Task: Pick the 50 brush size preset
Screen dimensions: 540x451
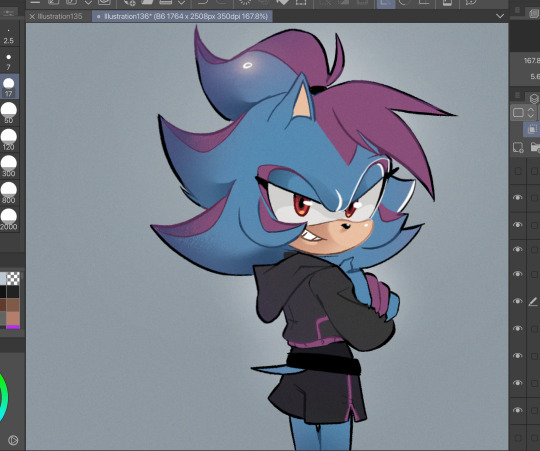Action: (9, 113)
